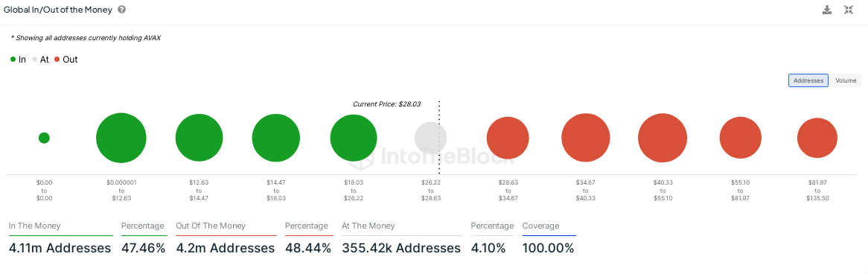Click the red $28.63 to $34.67 bubble
Screen dimensions: 868x274
point(508,138)
